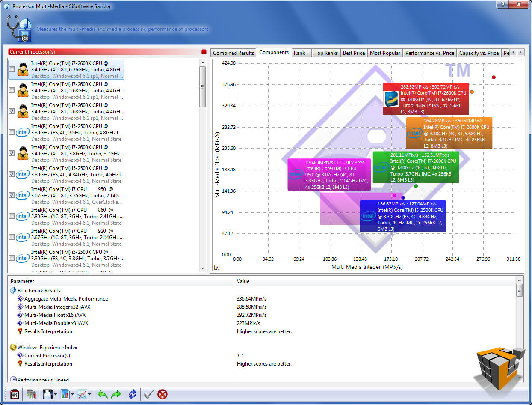Image resolution: width=532 pixels, height=405 pixels.
Task: Click the Windows Experience Index section icon
Action: [13, 348]
